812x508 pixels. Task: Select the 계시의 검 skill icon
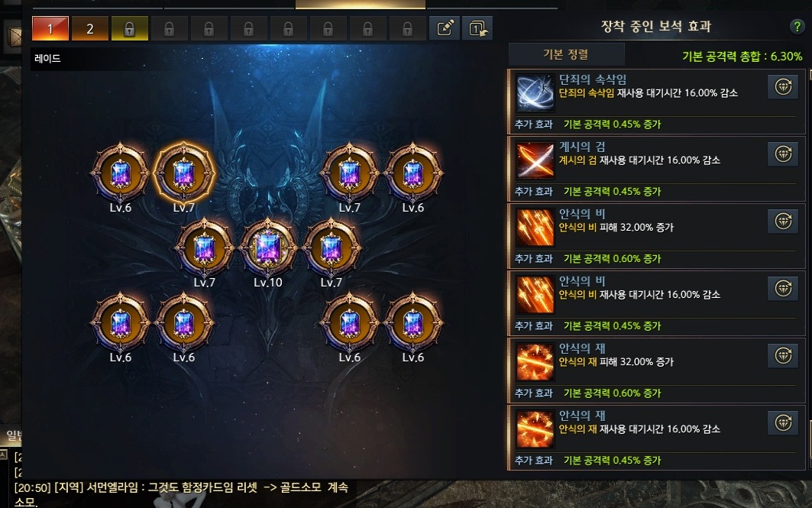[535, 160]
